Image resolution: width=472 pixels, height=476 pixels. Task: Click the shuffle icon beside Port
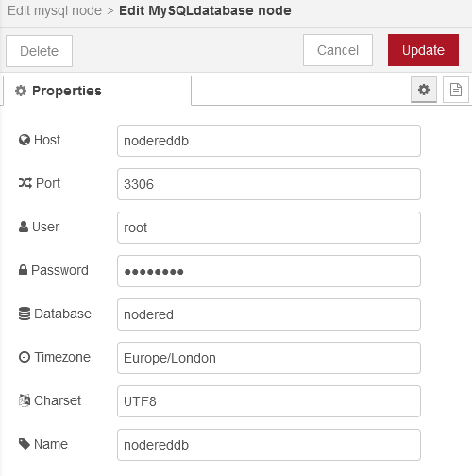(25, 183)
